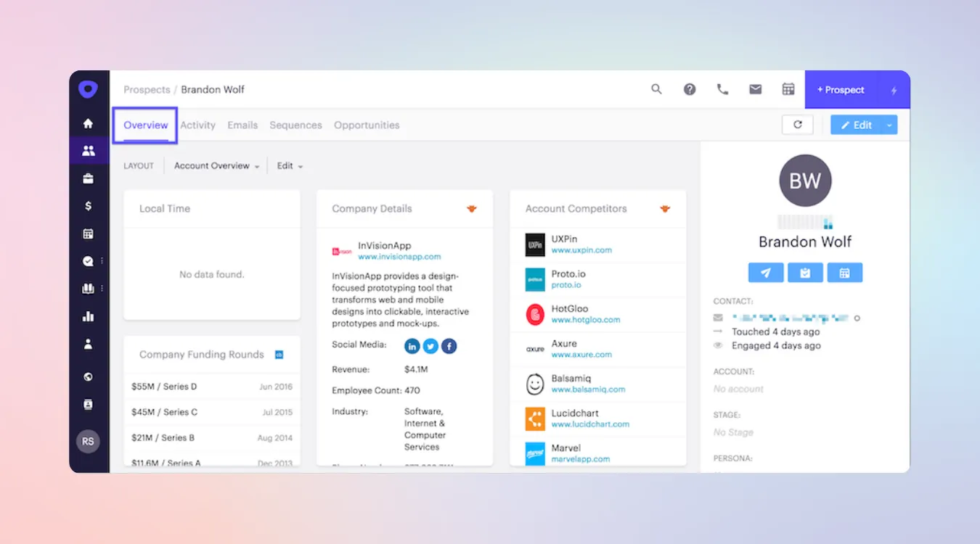This screenshot has height=544, width=980.
Task: Click the paper plane send button under Brandon Wolf
Action: pos(766,273)
